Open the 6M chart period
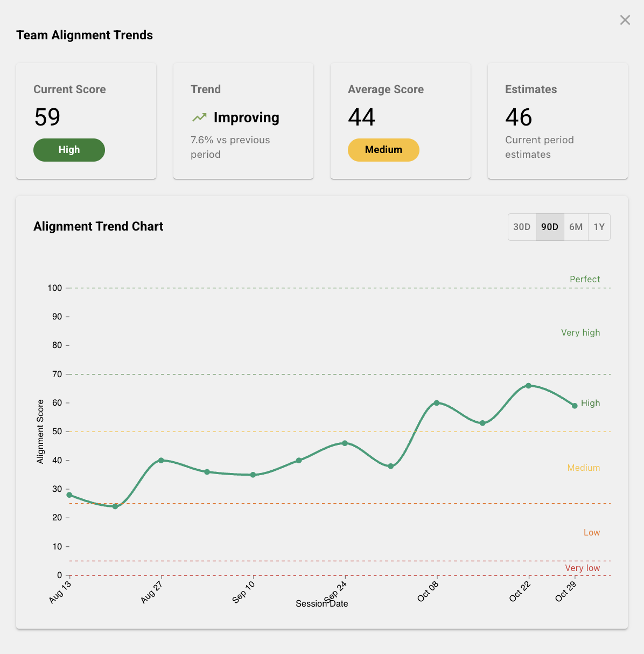644x654 pixels. 576,227
